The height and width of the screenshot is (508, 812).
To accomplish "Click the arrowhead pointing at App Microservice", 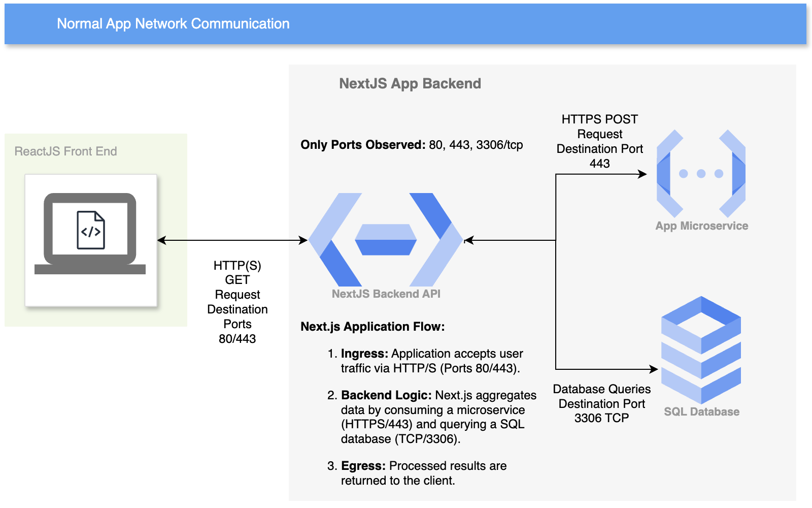I will (642, 174).
